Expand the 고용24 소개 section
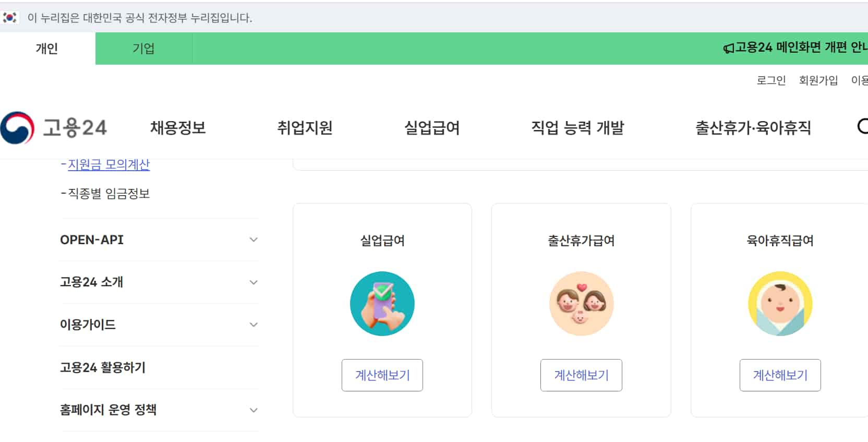Screen dimensions: 868x442 point(254,282)
